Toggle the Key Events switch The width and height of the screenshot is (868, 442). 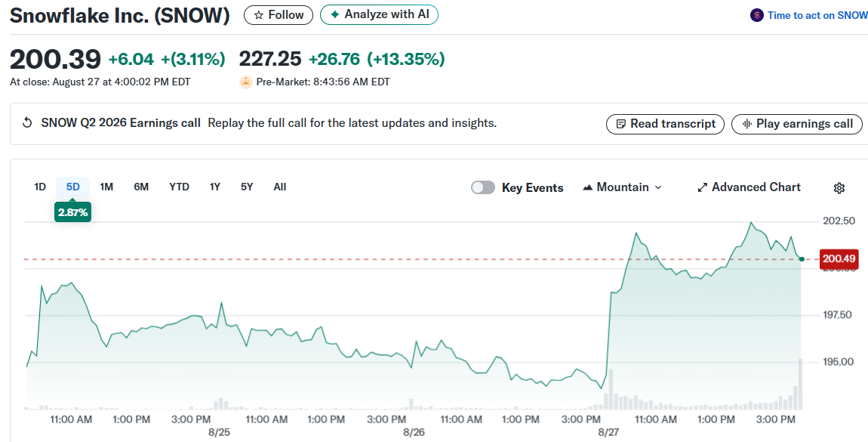483,188
